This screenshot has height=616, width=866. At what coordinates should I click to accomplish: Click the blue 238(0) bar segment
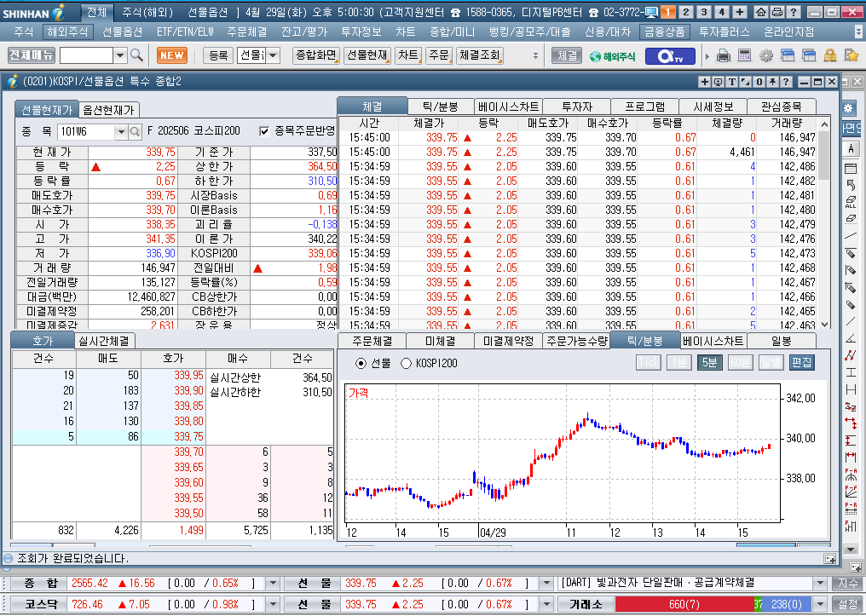(787, 604)
